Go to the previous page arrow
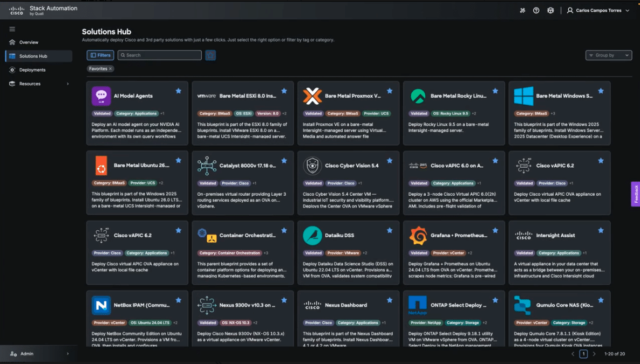 pos(573,354)
